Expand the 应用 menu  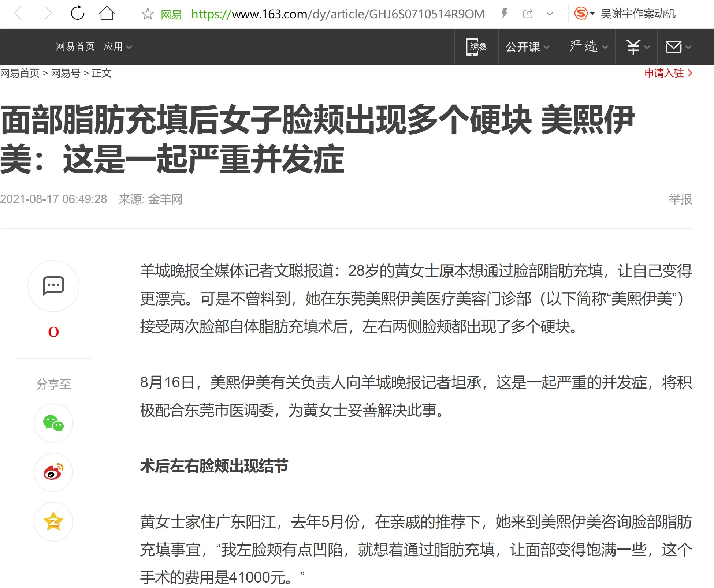click(x=118, y=47)
